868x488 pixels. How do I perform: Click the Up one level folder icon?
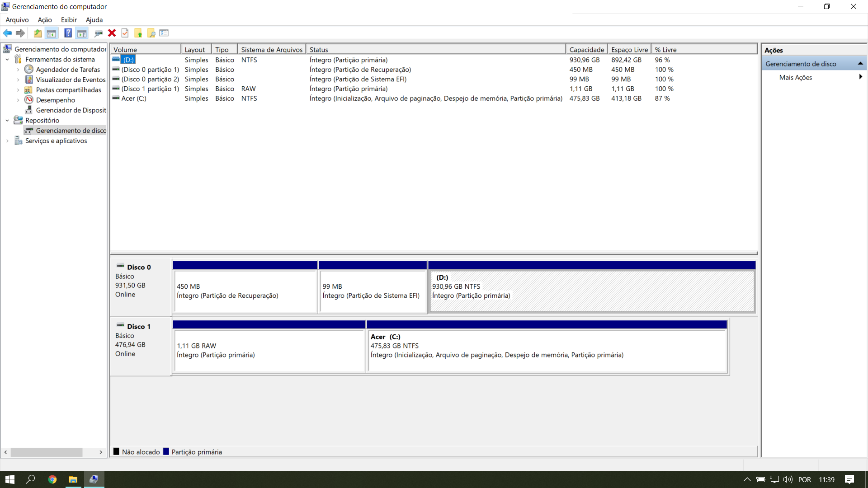[38, 33]
